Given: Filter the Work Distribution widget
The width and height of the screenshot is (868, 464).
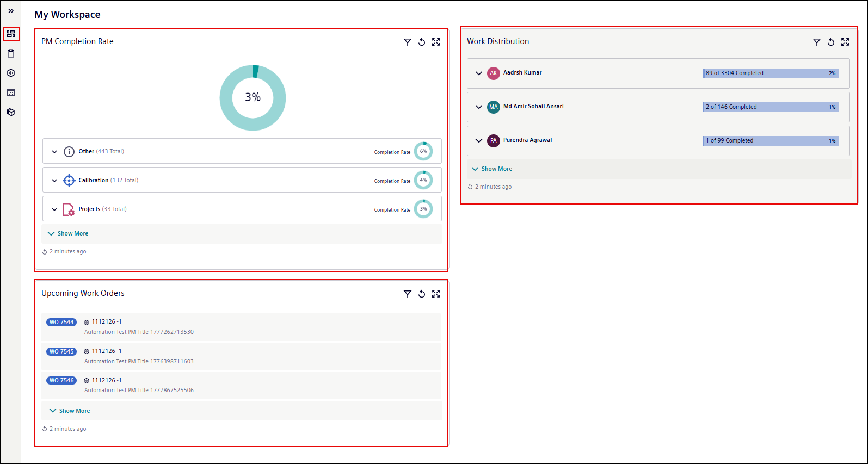Looking at the screenshot, I should 817,42.
